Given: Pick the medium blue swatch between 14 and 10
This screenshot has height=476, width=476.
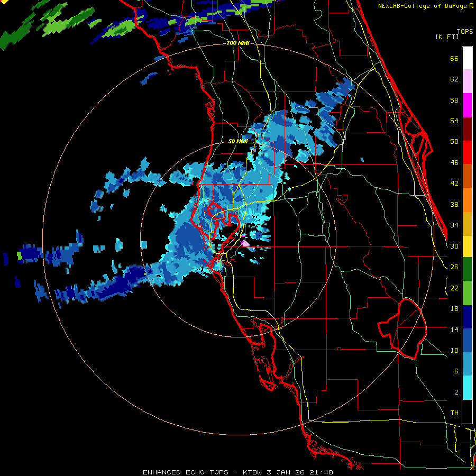Looking at the screenshot, I should click(467, 340).
